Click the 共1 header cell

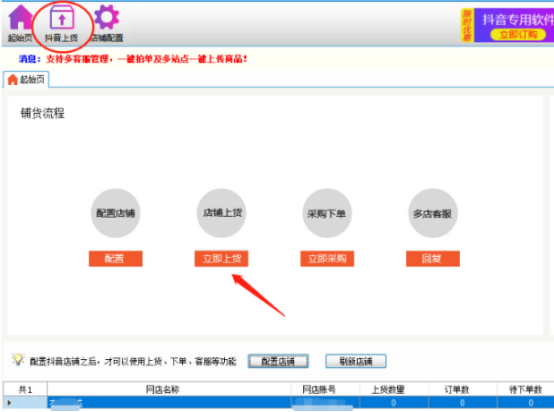click(25, 389)
